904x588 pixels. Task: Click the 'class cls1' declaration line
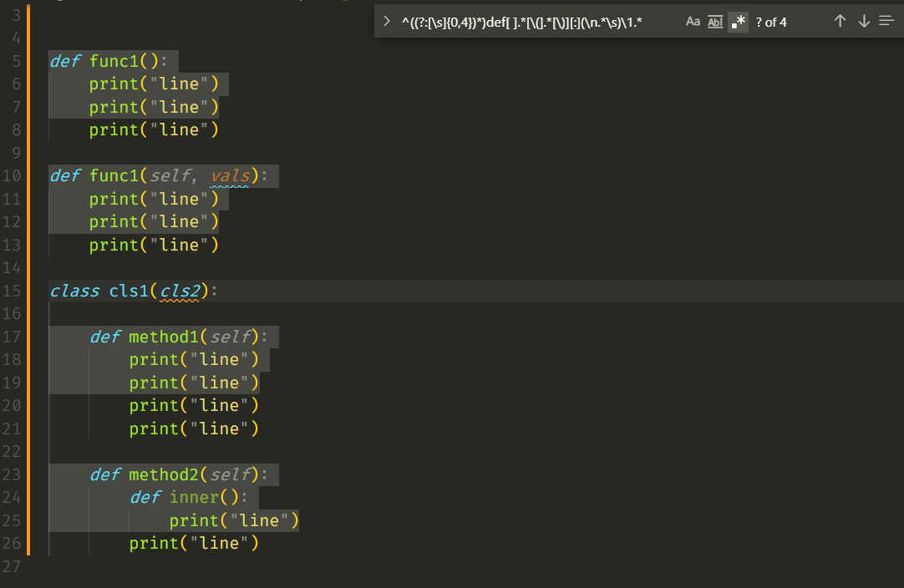coord(125,291)
